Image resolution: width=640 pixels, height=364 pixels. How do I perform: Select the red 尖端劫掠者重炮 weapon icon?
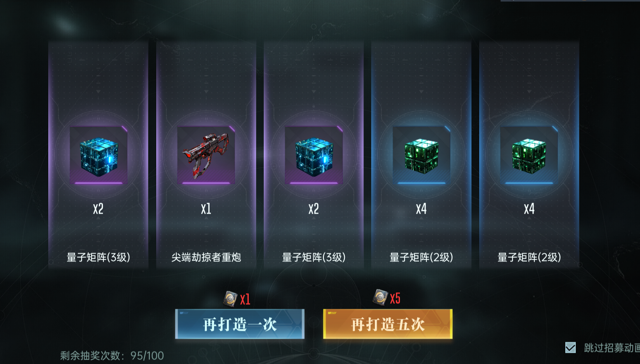tap(206, 155)
